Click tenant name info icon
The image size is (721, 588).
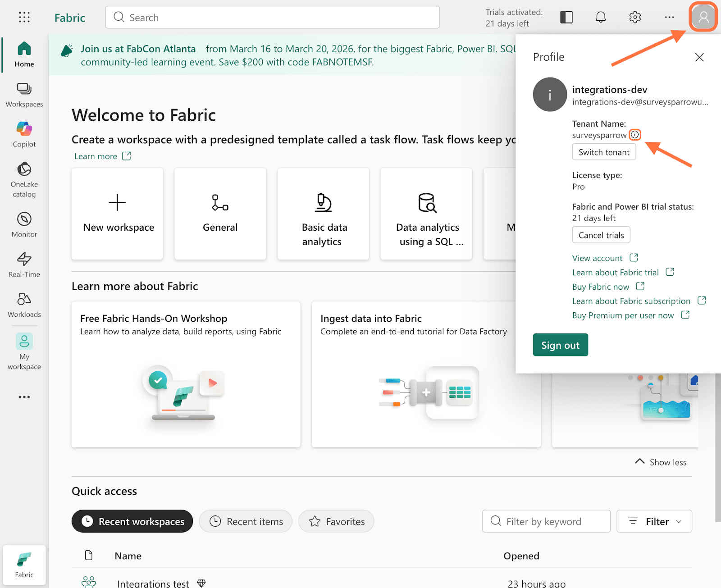pos(635,135)
